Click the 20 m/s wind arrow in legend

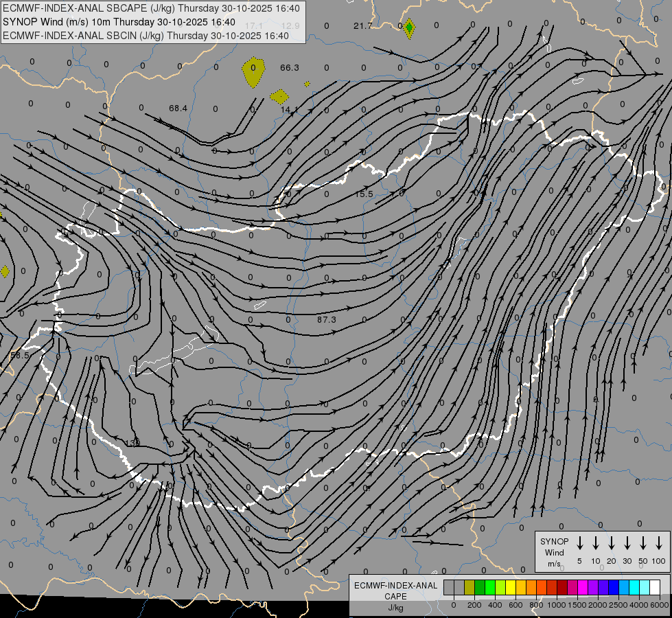(612, 543)
